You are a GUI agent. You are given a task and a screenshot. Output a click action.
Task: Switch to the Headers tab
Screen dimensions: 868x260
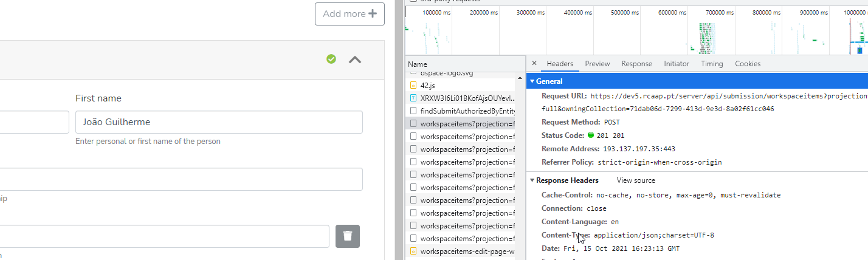click(x=560, y=64)
